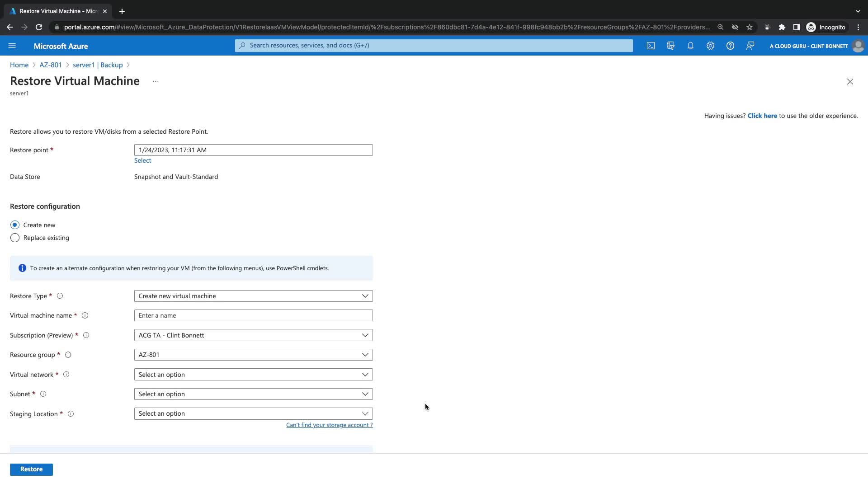Open the Staging Location dropdown
This screenshot has height=488, width=868.
253,413
